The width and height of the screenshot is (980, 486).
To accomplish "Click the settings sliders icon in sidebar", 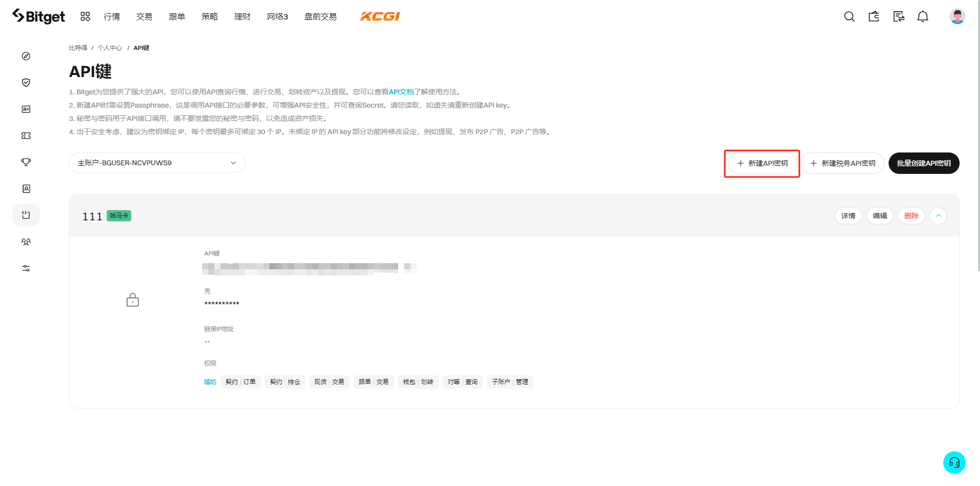I will [x=26, y=268].
